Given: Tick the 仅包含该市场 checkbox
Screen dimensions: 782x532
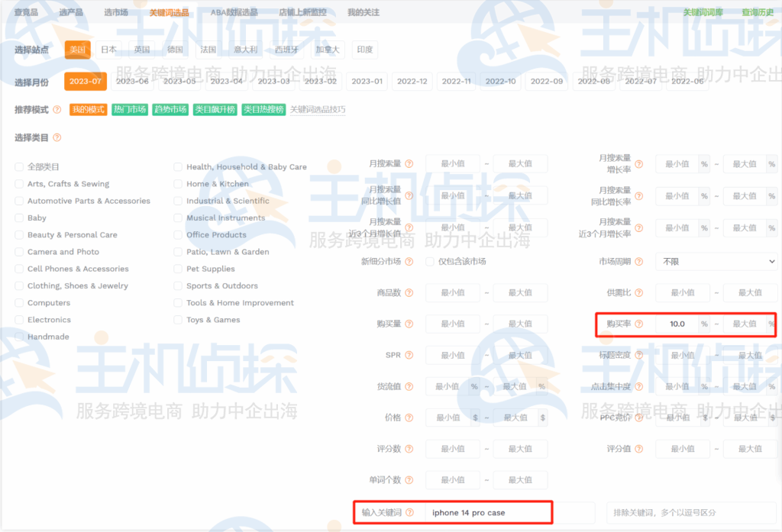Looking at the screenshot, I should click(x=430, y=261).
